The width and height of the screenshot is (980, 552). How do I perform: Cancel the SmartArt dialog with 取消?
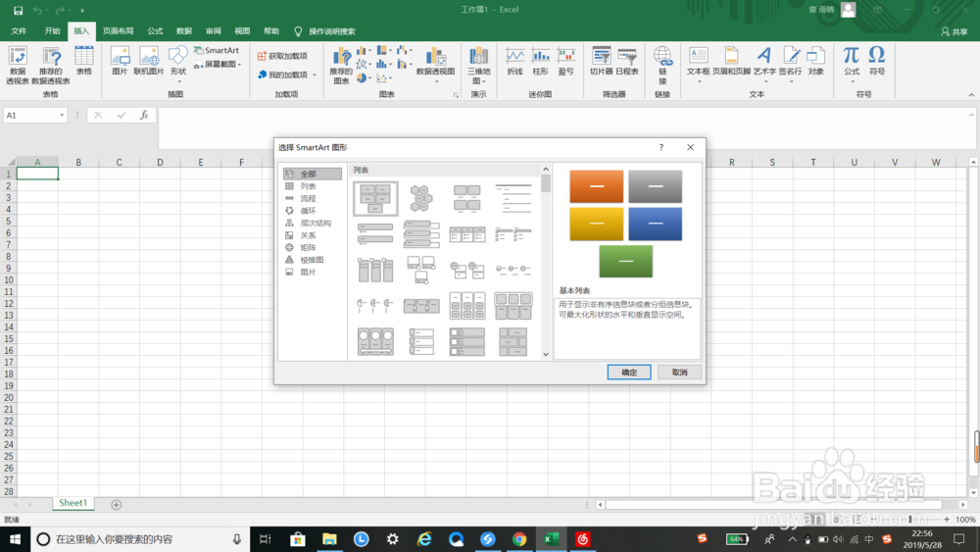[679, 372]
